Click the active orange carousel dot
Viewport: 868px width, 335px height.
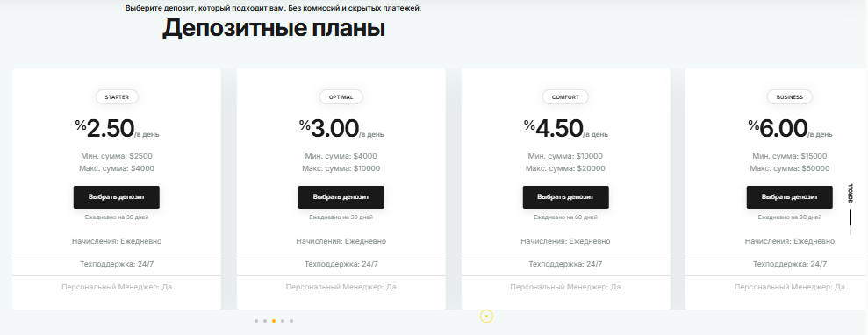(274, 321)
